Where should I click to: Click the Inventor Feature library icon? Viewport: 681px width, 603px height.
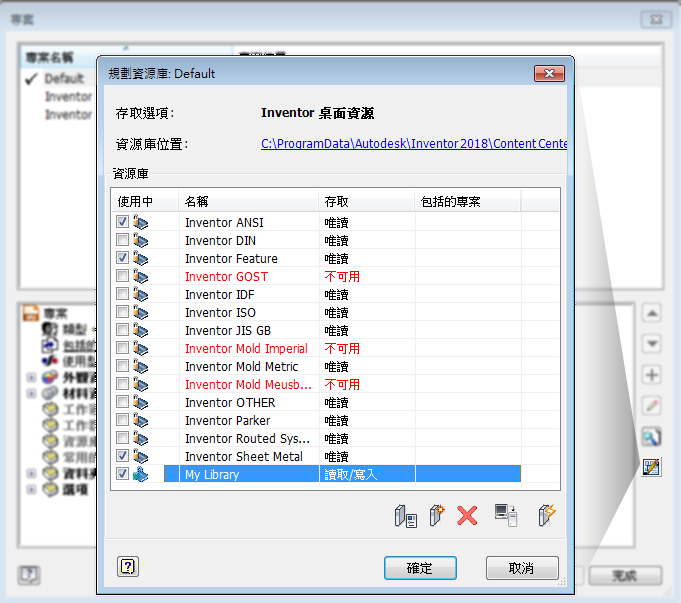tap(140, 258)
